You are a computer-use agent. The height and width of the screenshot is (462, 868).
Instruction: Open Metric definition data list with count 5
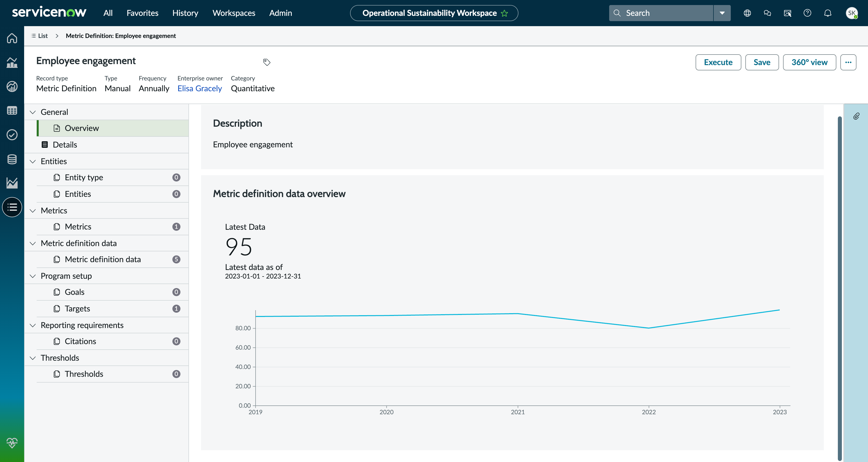point(113,259)
